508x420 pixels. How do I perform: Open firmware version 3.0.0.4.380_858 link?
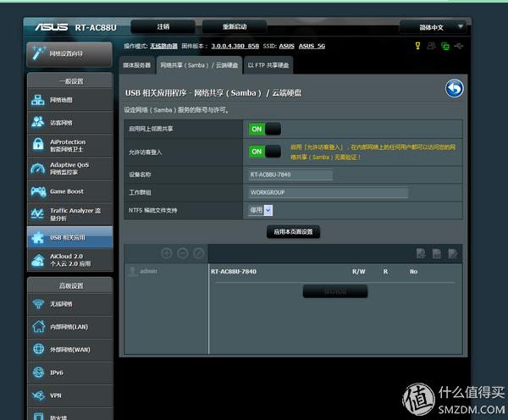coord(235,46)
